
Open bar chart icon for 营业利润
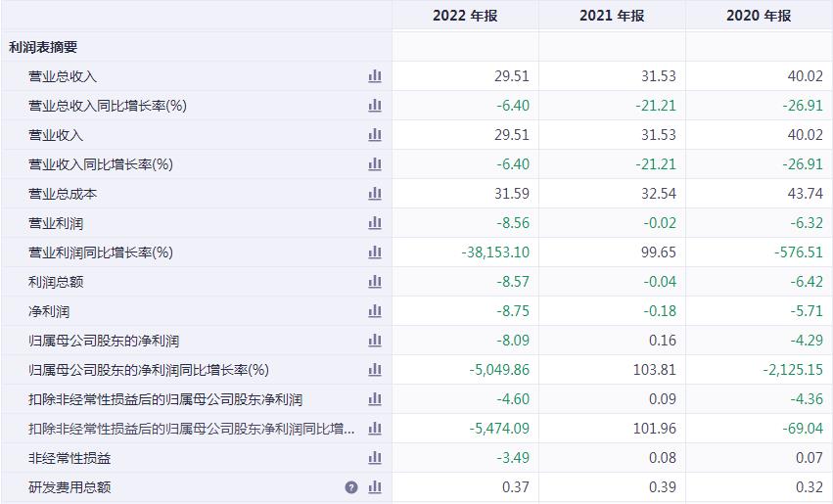click(375, 222)
